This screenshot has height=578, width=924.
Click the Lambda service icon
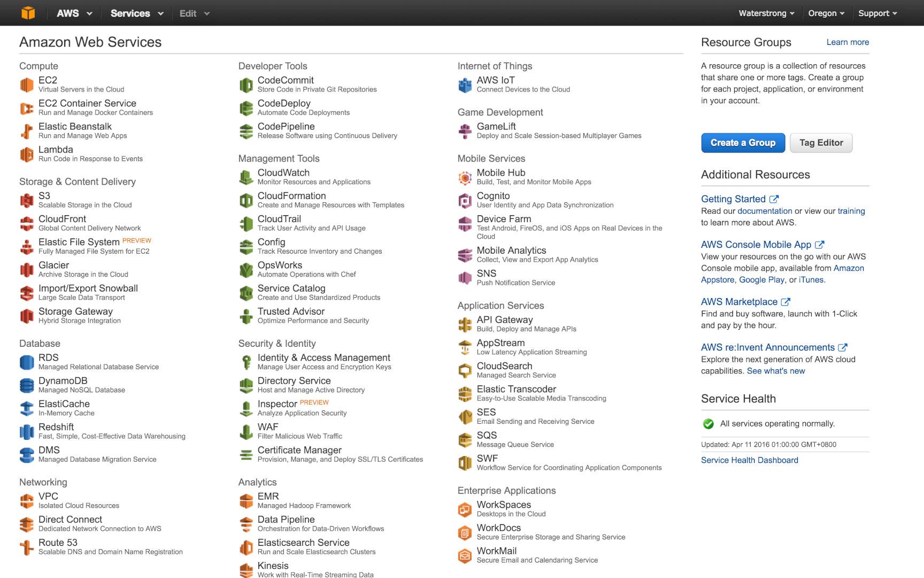pos(27,154)
